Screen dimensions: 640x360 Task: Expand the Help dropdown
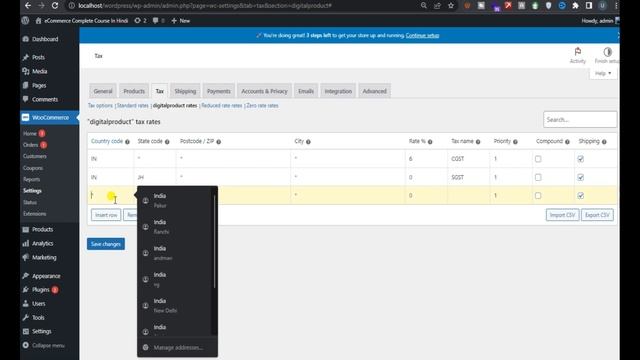(x=603, y=73)
